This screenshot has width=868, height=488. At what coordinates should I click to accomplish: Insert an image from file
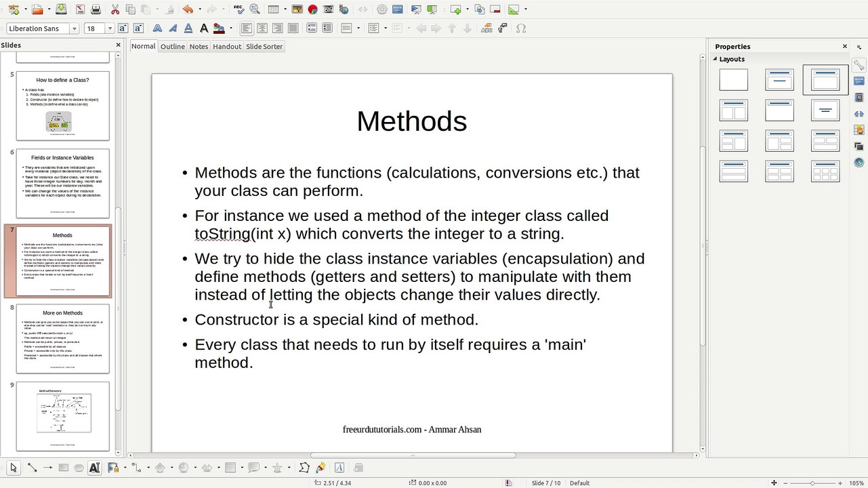(297, 9)
